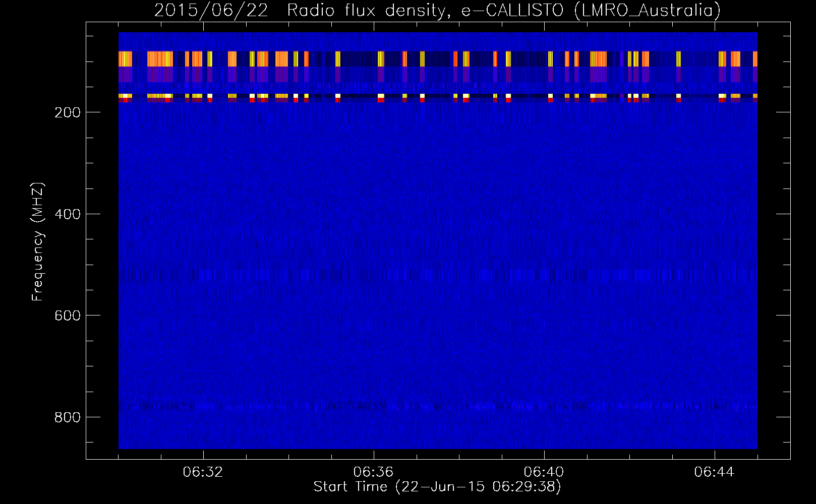
Task: Click the 06:40 time tick label
Action: pos(544,472)
